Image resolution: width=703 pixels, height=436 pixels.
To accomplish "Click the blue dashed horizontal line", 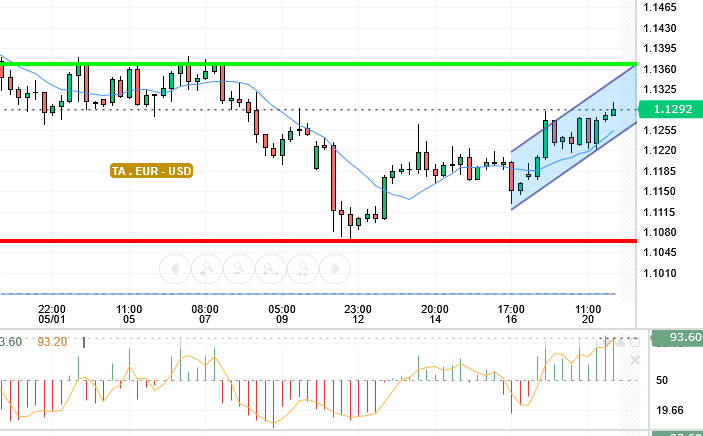I will coord(308,294).
